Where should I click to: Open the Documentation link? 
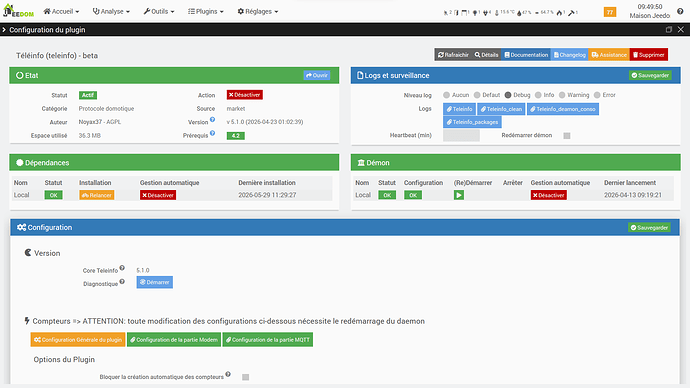click(x=526, y=55)
